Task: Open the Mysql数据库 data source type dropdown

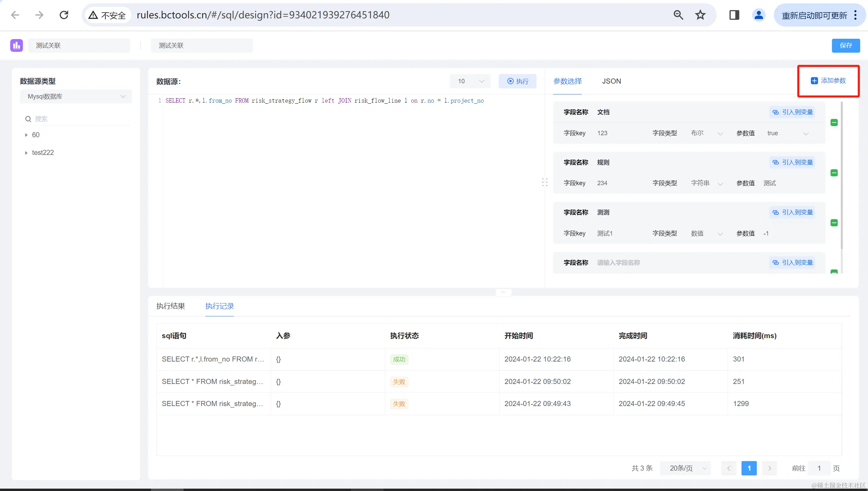Action: (76, 97)
